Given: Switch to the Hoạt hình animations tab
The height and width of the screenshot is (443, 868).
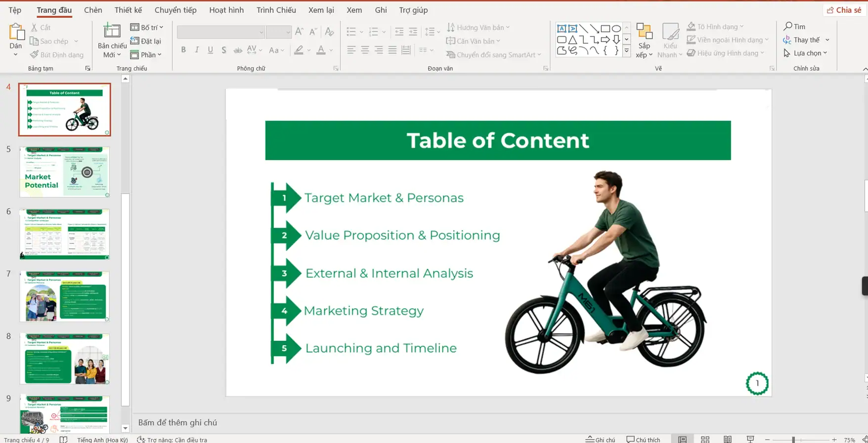Looking at the screenshot, I should pyautogui.click(x=226, y=10).
